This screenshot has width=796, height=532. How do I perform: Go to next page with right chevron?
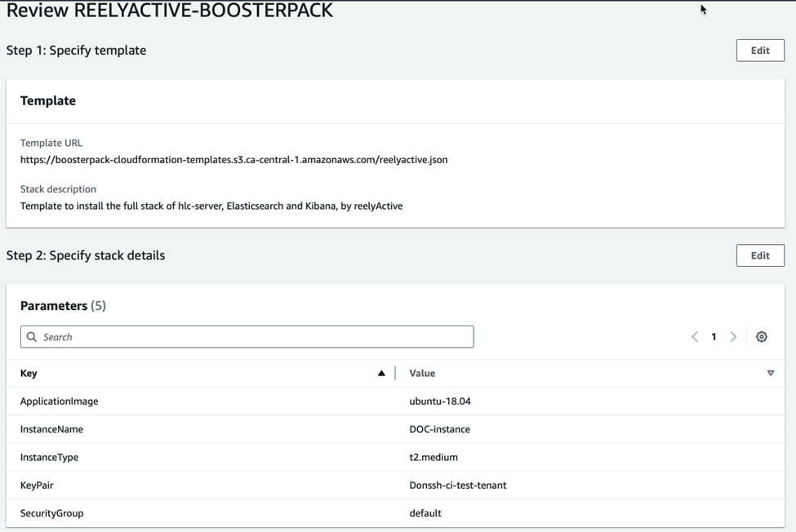(x=733, y=337)
